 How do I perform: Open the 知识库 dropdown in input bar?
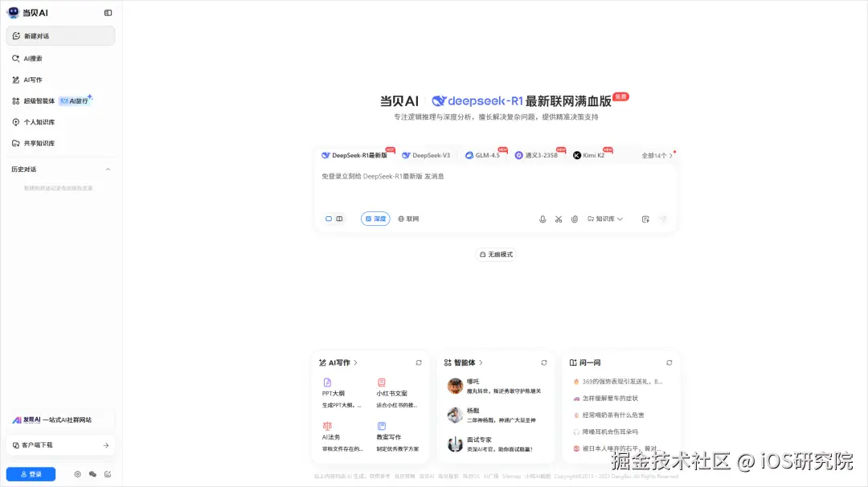604,218
